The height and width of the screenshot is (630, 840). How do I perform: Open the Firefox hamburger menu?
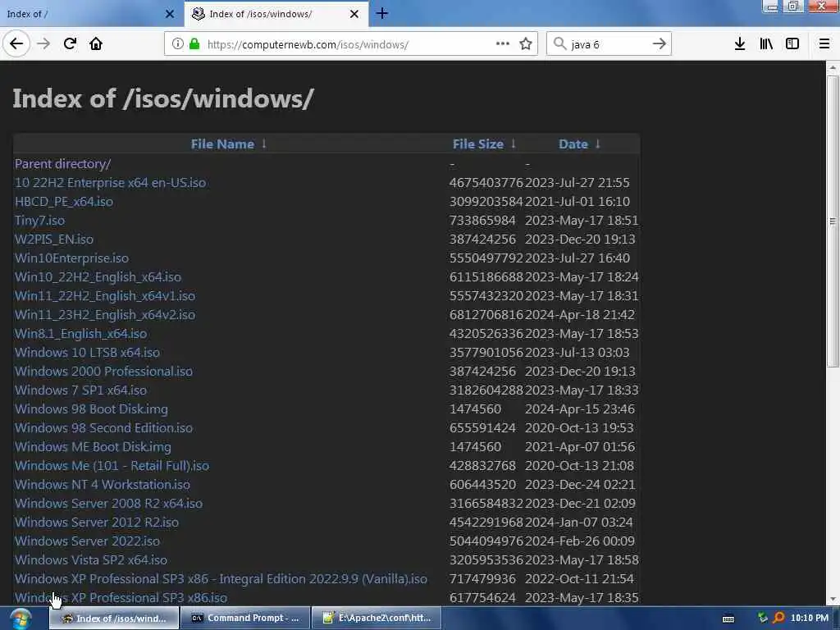pos(824,44)
